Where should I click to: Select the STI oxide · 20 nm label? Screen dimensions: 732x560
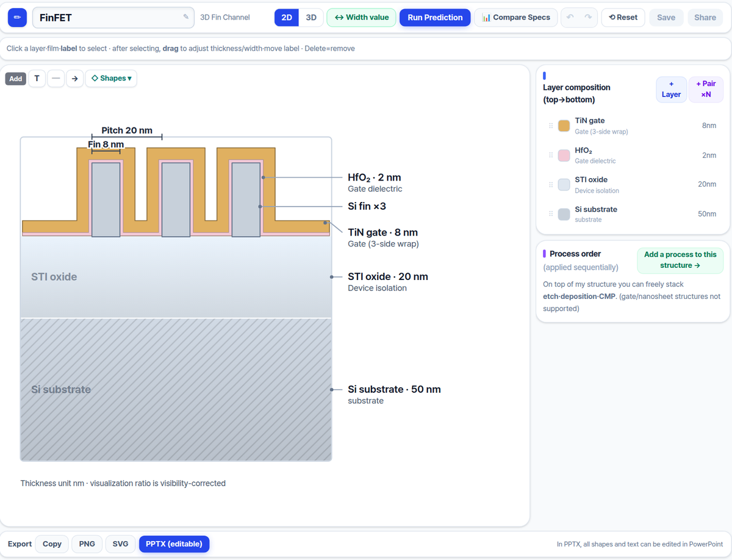388,276
